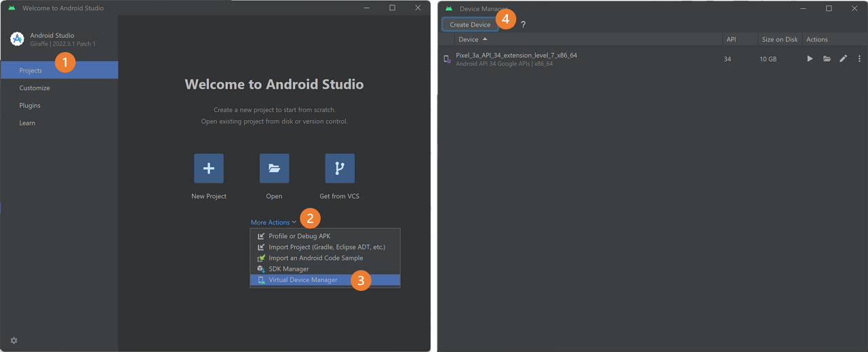Sort by the Device column header
This screenshot has height=352, width=868.
click(x=473, y=39)
